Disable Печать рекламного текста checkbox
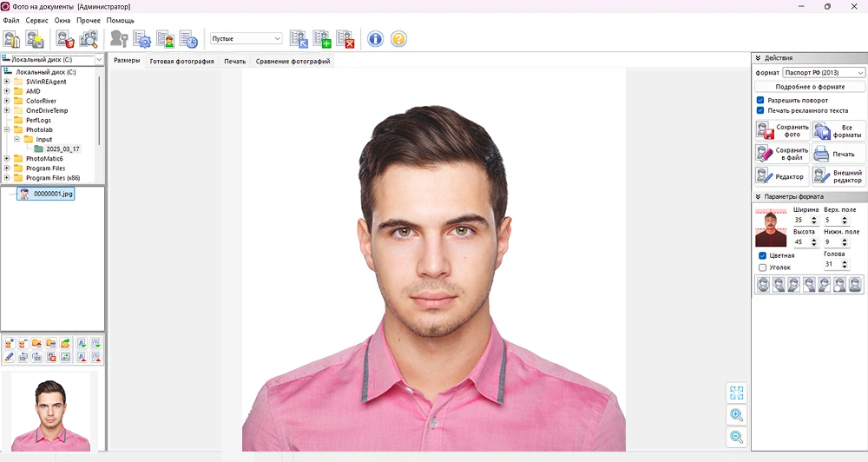The image size is (868, 462). tap(760, 111)
